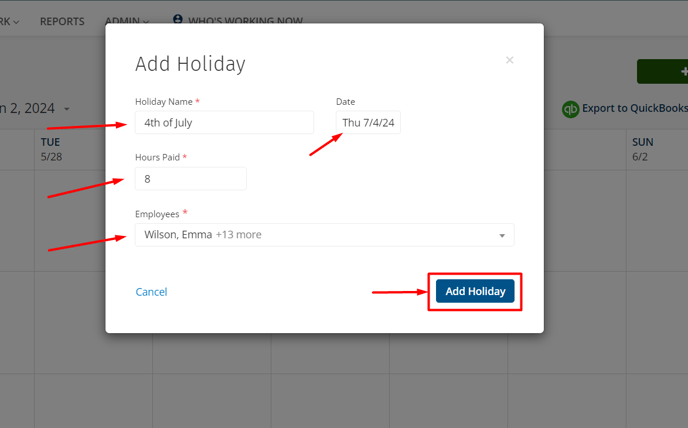Open the Admin menu
This screenshot has height=428, width=688.
[x=127, y=21]
